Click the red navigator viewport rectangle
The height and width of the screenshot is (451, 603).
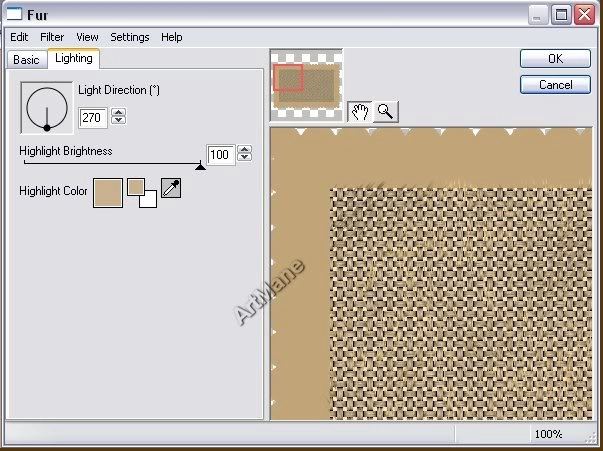[288, 78]
